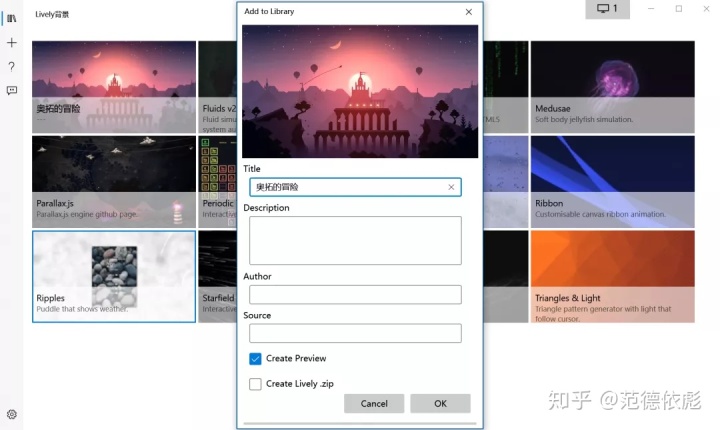Open the Help question mark icon
The height and width of the screenshot is (430, 720).
(12, 67)
